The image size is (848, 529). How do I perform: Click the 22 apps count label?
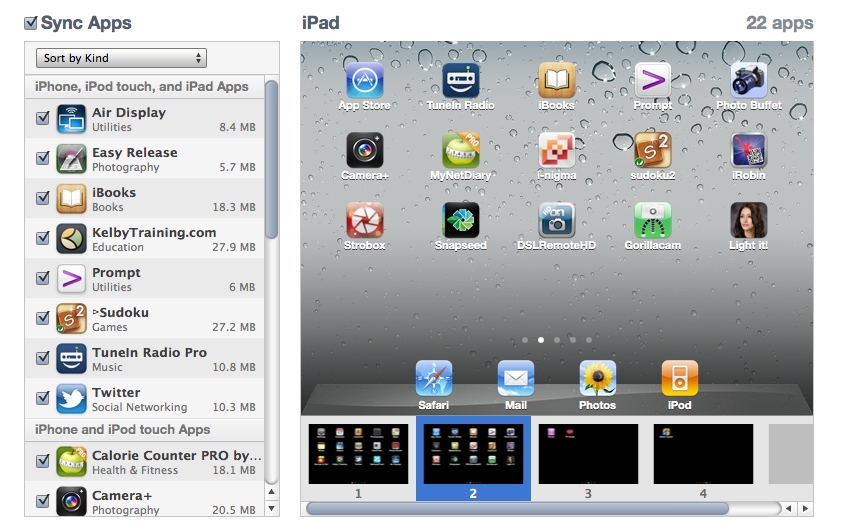tap(779, 23)
